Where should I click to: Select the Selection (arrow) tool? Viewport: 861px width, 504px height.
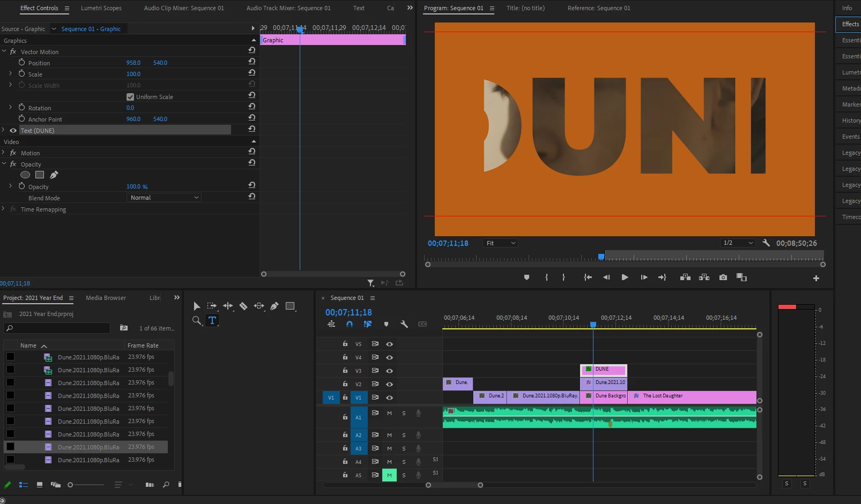197,306
